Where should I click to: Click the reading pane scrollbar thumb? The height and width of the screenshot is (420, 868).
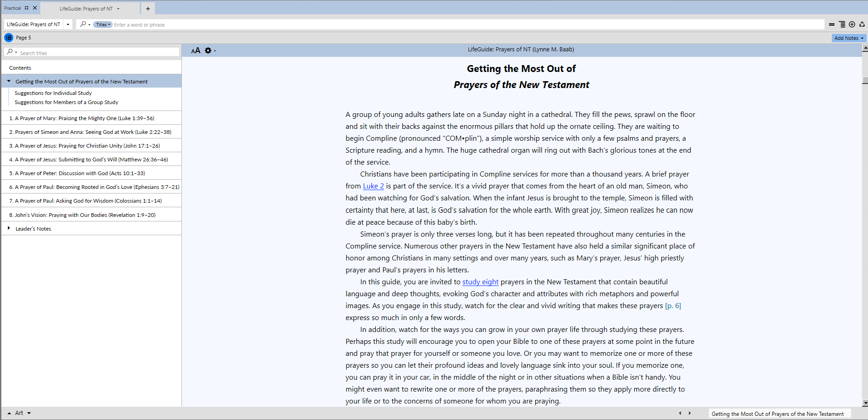865,80
